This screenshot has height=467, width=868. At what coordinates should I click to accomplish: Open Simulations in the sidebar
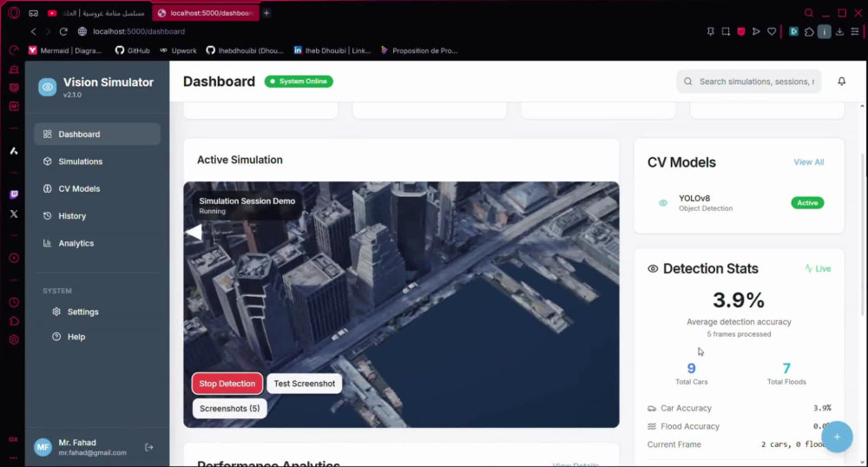pyautogui.click(x=97, y=161)
